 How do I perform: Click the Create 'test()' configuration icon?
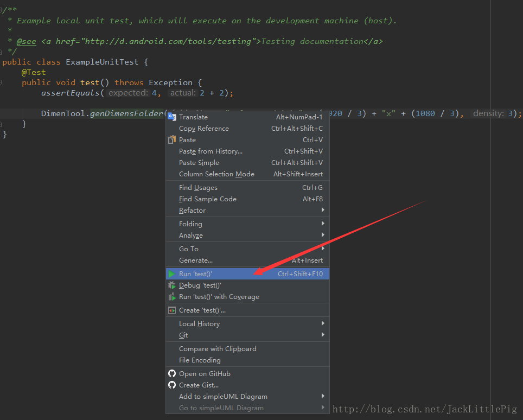pyautogui.click(x=172, y=310)
